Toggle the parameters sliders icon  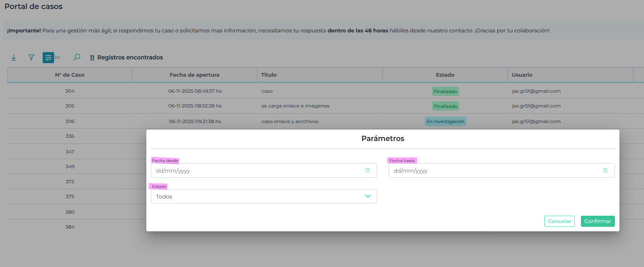point(48,57)
